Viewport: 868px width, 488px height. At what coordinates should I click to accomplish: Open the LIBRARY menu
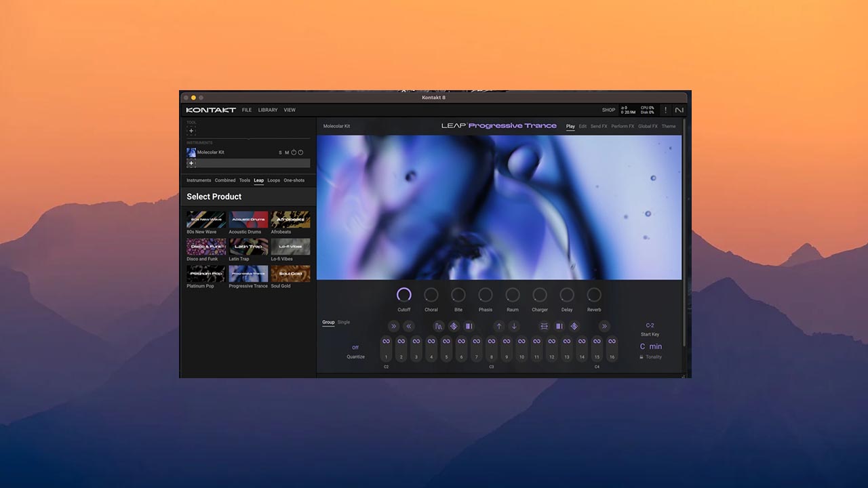click(268, 110)
